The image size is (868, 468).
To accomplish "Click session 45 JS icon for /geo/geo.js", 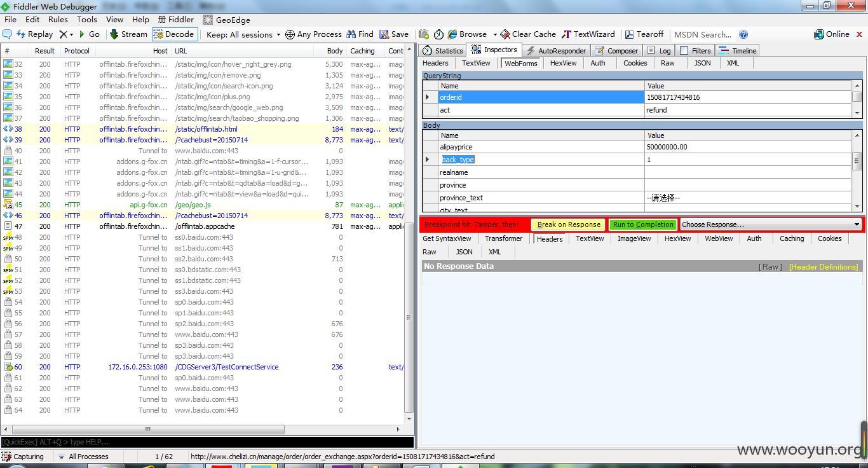I will click(x=8, y=205).
